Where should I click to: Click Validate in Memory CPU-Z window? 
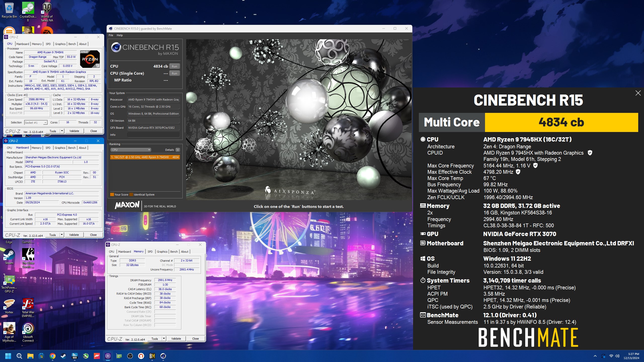coord(176,339)
